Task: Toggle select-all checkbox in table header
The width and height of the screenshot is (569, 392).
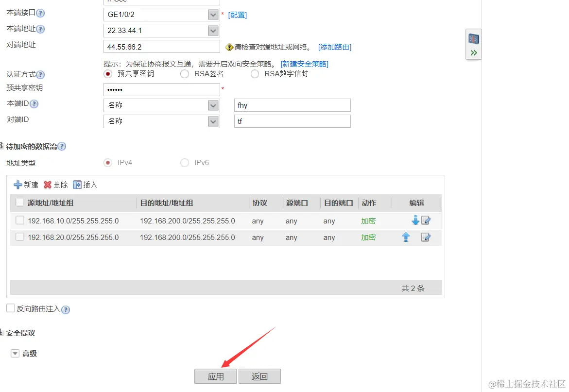Action: (x=20, y=203)
